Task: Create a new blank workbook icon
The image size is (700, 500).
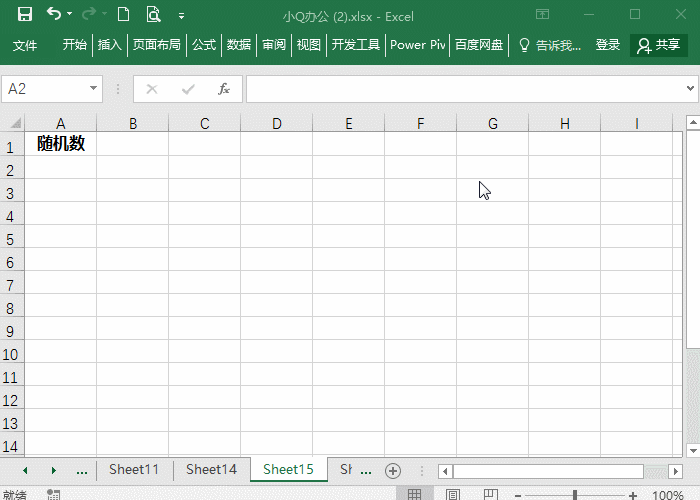Action: pos(123,14)
